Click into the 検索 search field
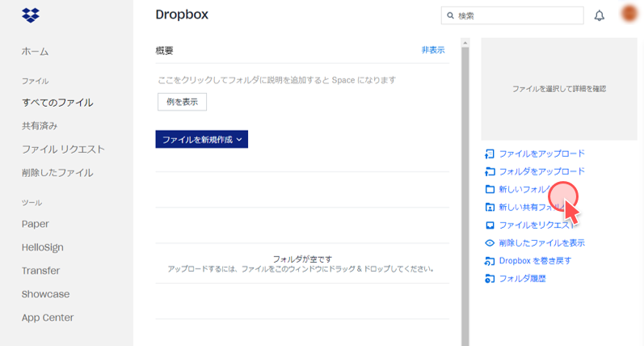Screen dimensions: 644x346 pos(512,15)
